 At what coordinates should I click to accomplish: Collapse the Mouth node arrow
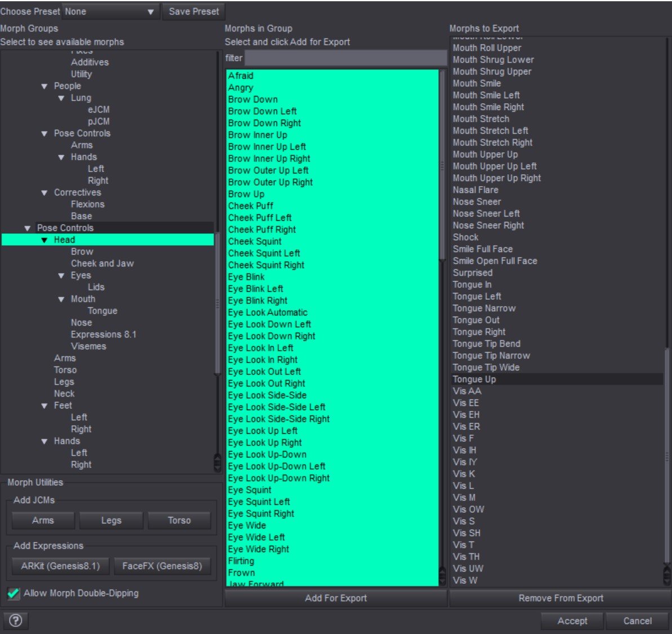61,299
